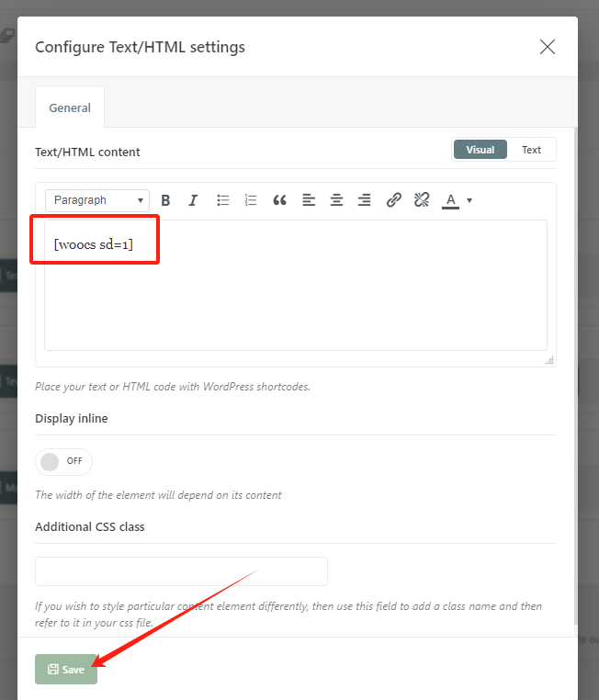This screenshot has width=599, height=700.
Task: Click inside the editor content area
Action: click(x=296, y=285)
